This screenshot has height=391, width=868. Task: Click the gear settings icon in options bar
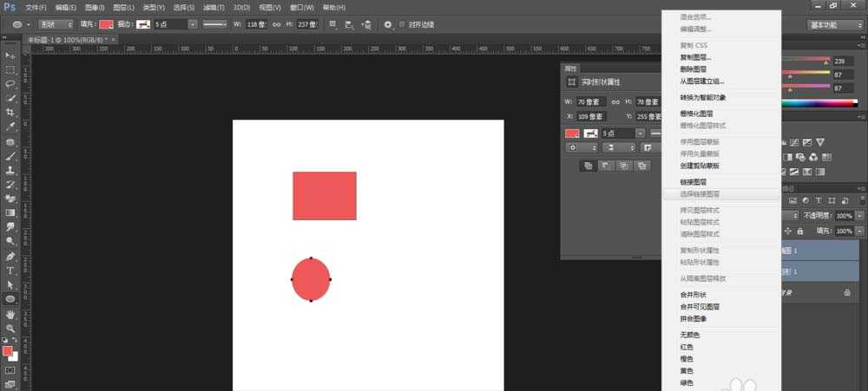coord(388,24)
